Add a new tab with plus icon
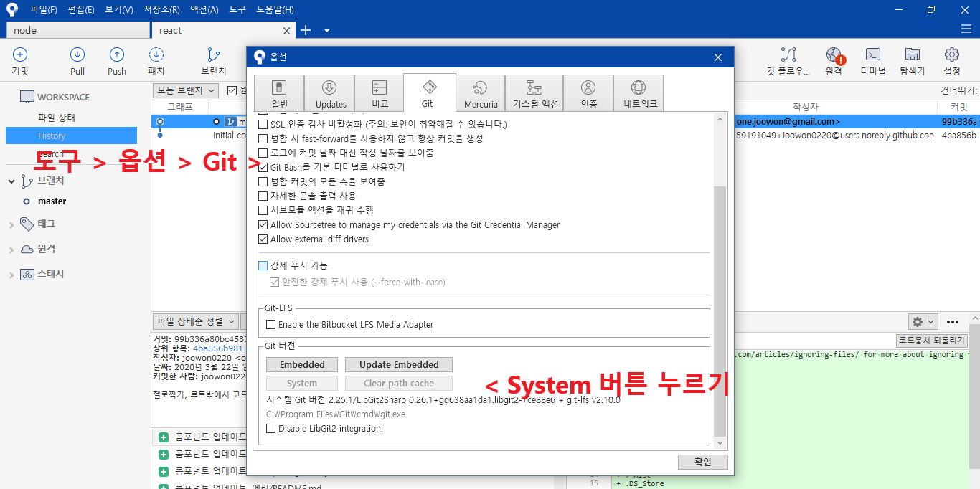 pyautogui.click(x=306, y=30)
